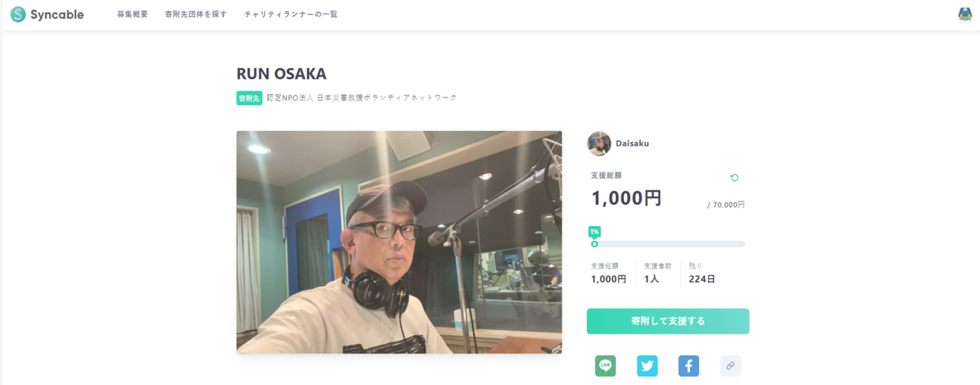Share the campaign on Twitter
980x385 pixels.
tap(647, 366)
